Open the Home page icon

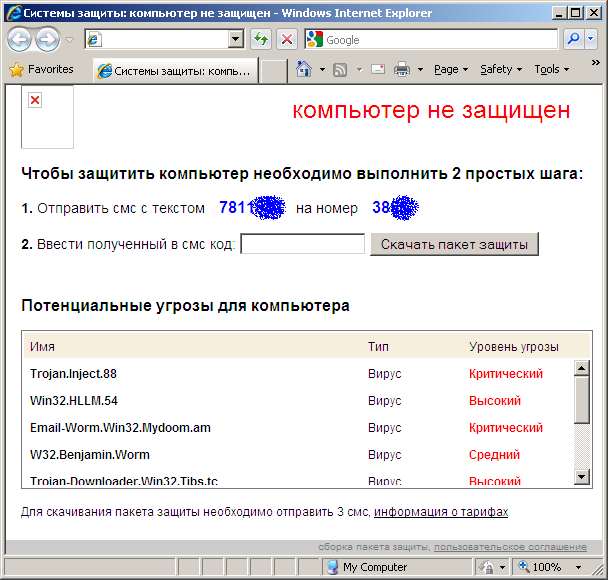click(x=304, y=70)
